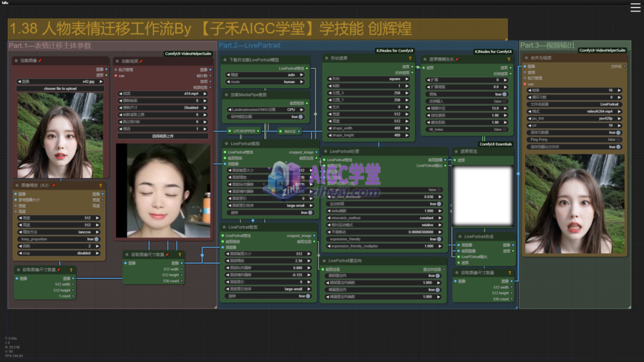Viewport: 644px width, 362px height.
Task: Open the 强制尺寸 Disabled dropdown
Action: [163, 108]
